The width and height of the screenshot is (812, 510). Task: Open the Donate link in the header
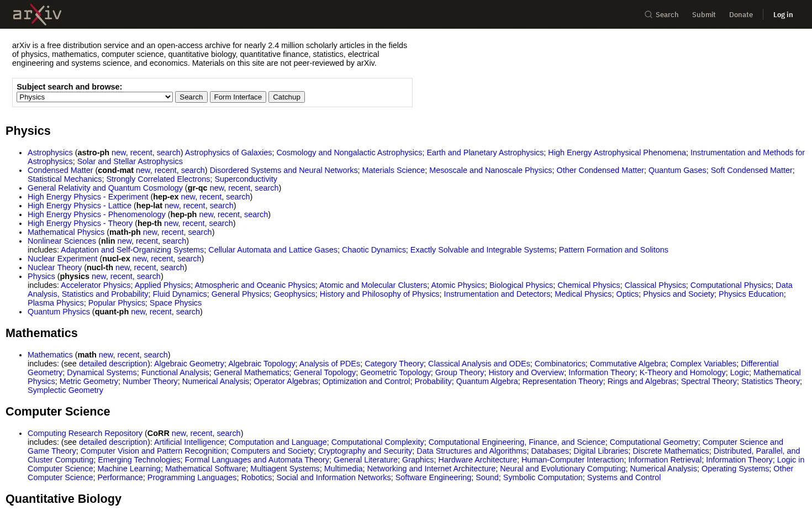[741, 14]
